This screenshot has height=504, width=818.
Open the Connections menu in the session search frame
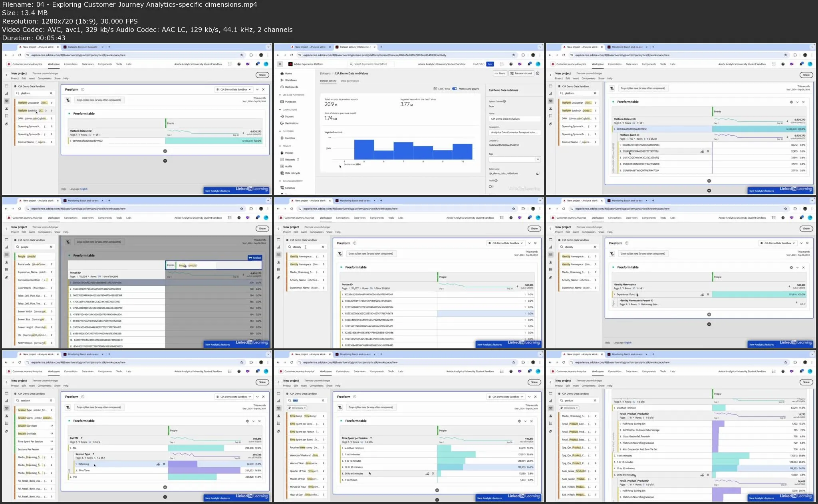71,372
